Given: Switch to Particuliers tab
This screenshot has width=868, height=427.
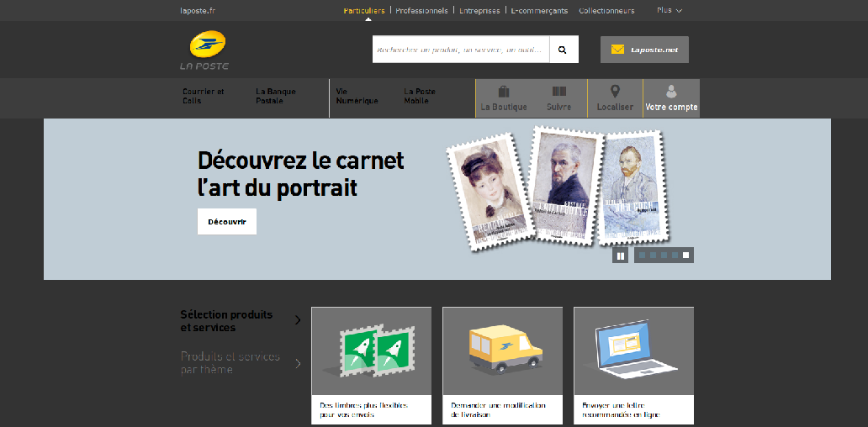Looking at the screenshot, I should [363, 11].
